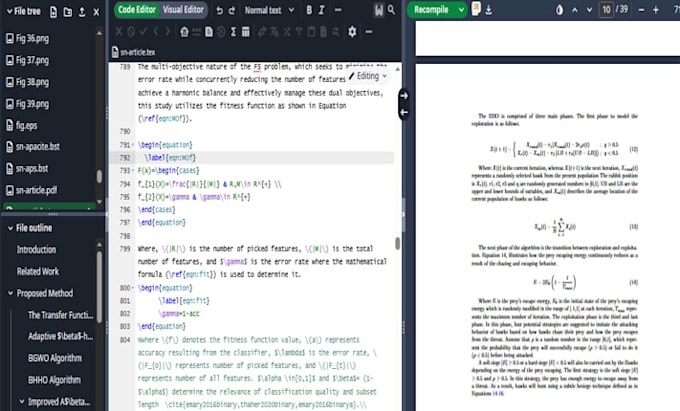Apply bold formatting with the B icon
This screenshot has width=680, height=411.
pos(309,10)
